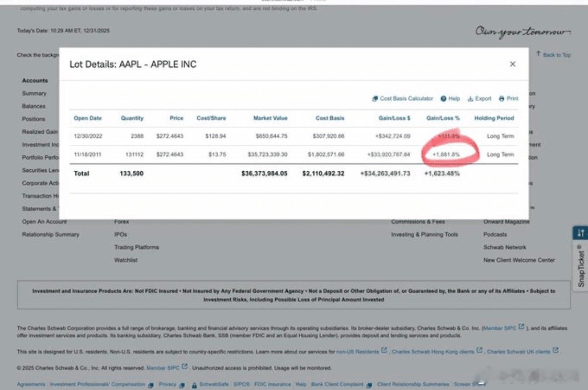588x390 pixels.
Task: Print the lot details with Print icon
Action: click(x=502, y=99)
